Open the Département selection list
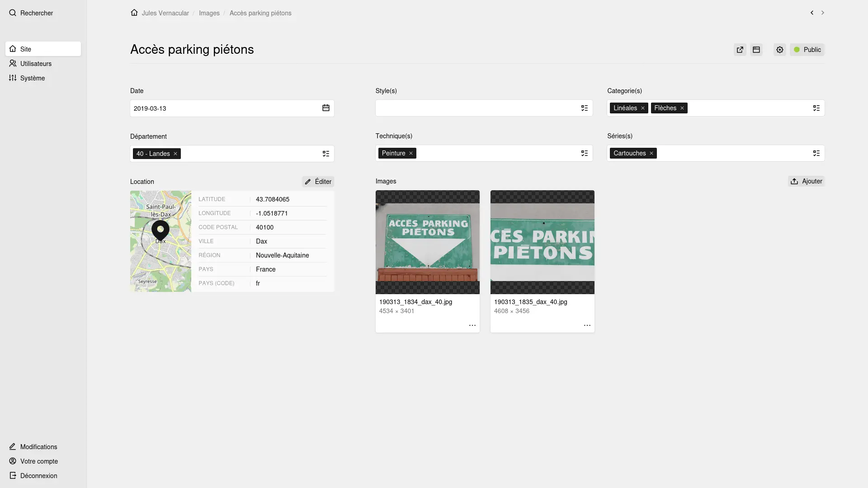Viewport: 868px width, 488px height. coord(326,154)
